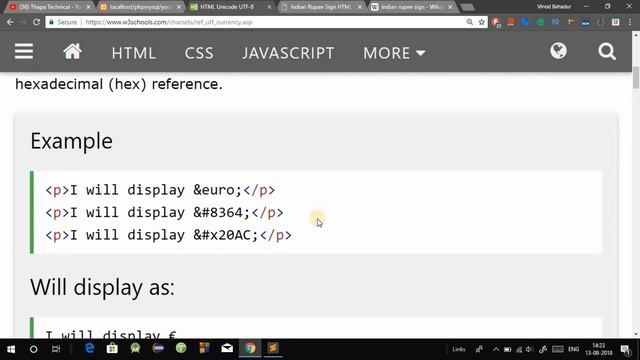Click the page vertical scrollbar thumb

636,78
